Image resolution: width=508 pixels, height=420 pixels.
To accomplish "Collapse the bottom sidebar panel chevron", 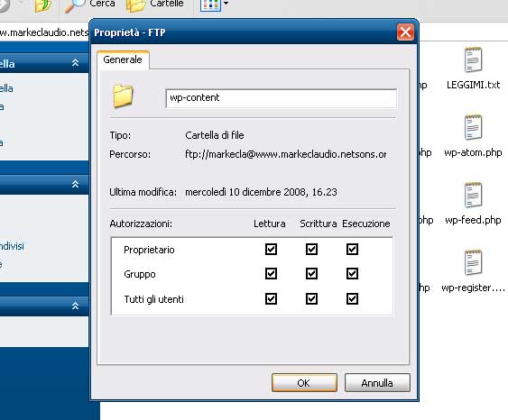I will coord(75,306).
